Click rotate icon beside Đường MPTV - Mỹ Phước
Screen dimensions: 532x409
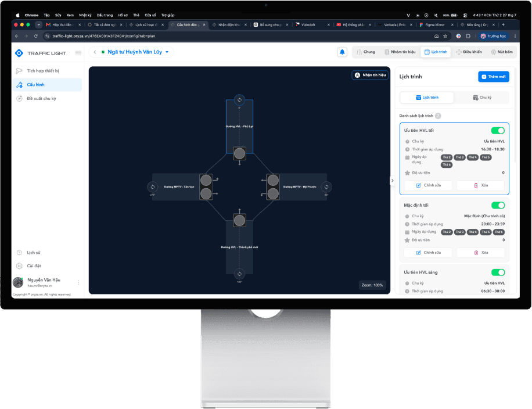click(x=326, y=186)
